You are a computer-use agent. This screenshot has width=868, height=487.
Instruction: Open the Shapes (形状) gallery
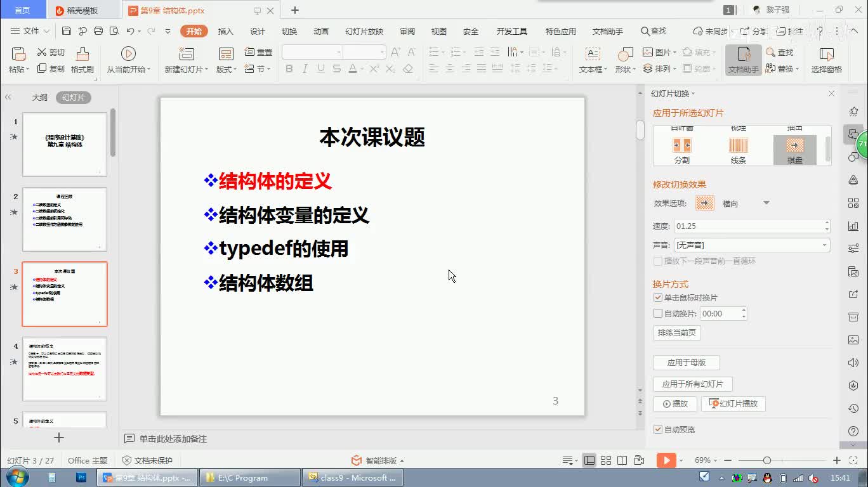pos(625,60)
